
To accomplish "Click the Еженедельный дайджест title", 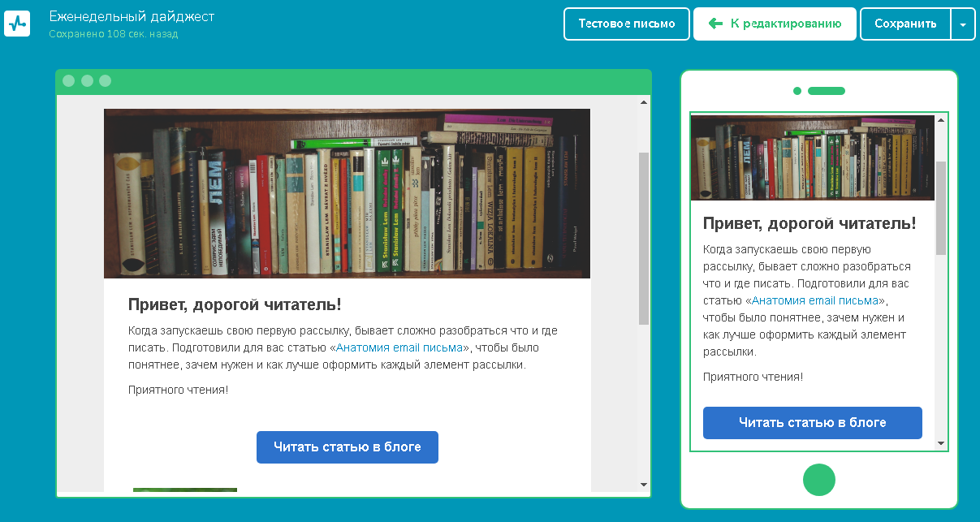I will 132,16.
